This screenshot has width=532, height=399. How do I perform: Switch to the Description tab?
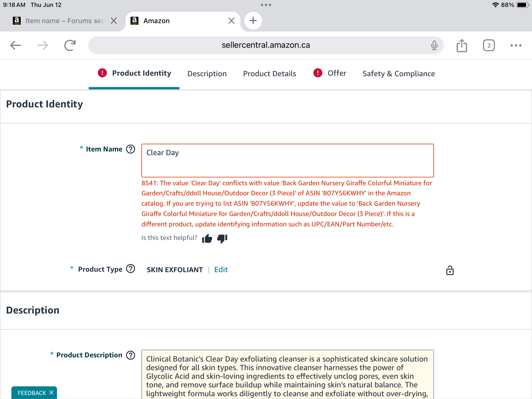pyautogui.click(x=207, y=74)
